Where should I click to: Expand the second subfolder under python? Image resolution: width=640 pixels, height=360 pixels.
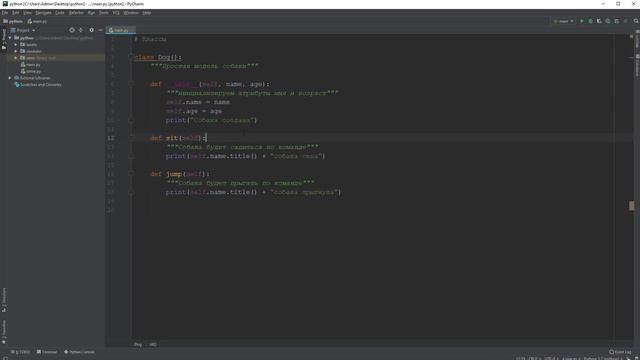(x=16, y=51)
